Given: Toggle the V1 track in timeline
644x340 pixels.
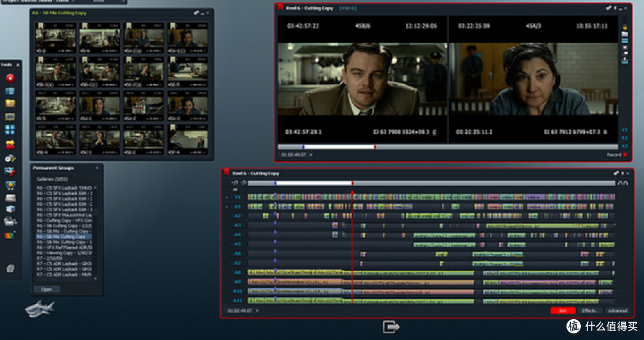Looking at the screenshot, I should click(237, 197).
